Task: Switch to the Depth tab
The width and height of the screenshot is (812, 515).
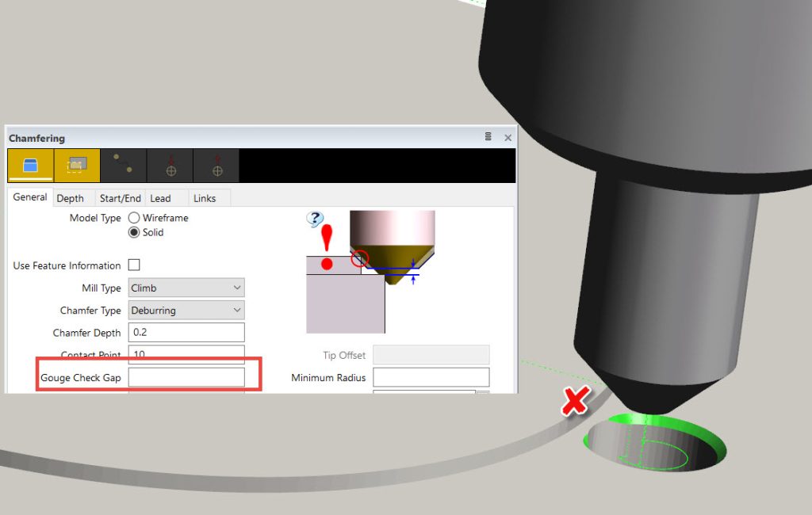Action: pos(70,198)
